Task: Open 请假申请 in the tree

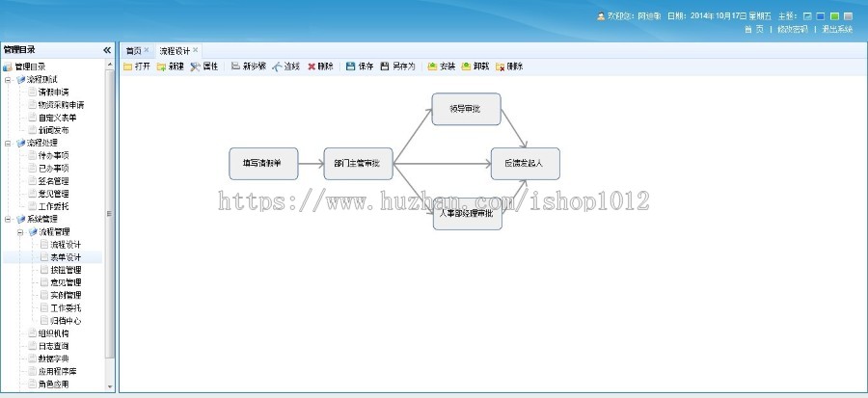Action: [x=53, y=92]
